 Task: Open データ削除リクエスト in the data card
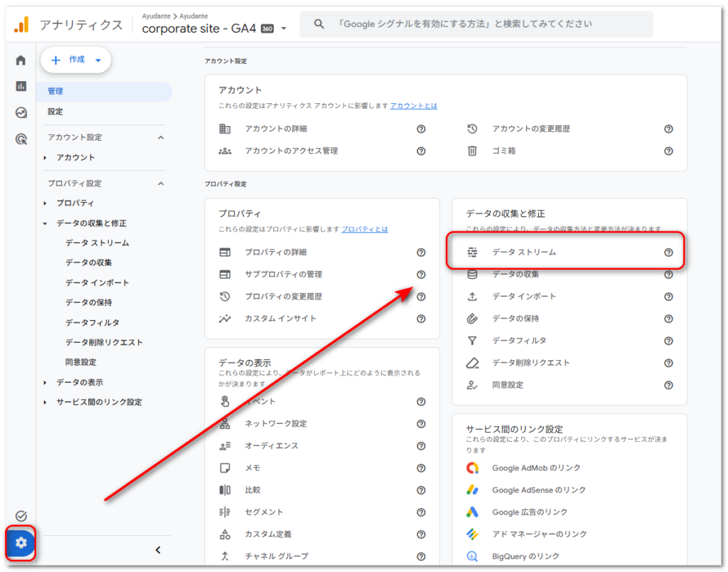530,363
